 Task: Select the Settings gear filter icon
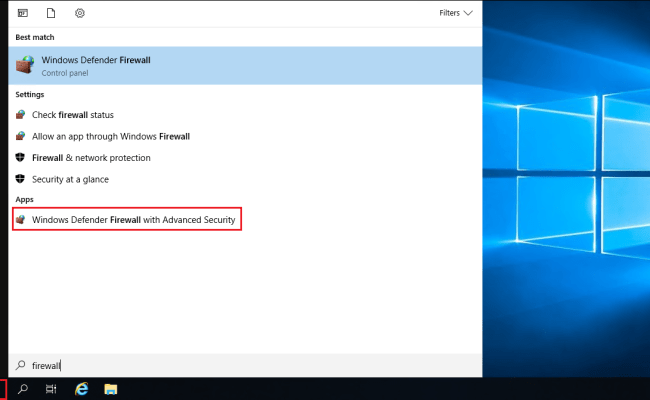tap(80, 13)
